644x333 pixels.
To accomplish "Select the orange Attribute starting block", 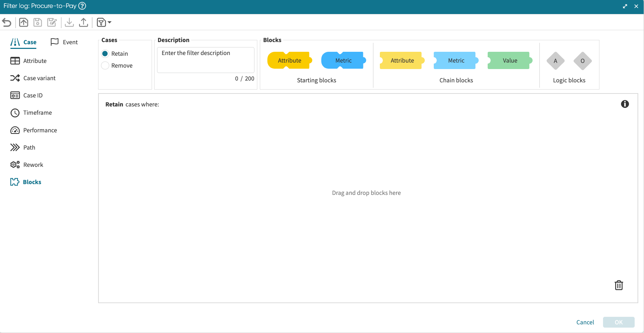I will click(289, 60).
